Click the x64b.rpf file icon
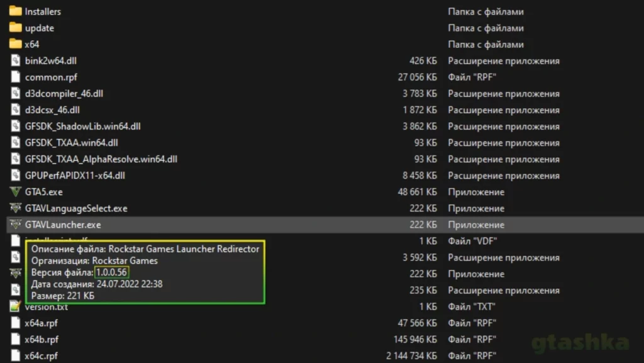Viewport: 644px width, 363px height. point(15,339)
